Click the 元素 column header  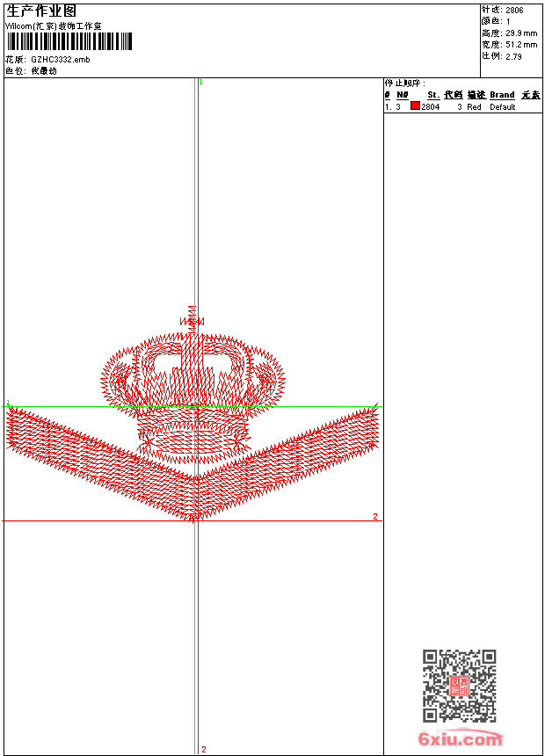point(531,95)
